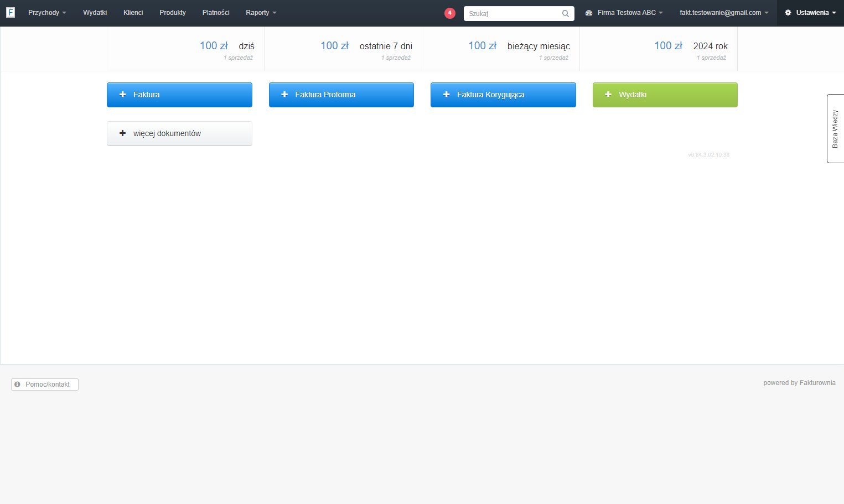Expand the Przychody dropdown menu
The width and height of the screenshot is (844, 504).
[x=47, y=13]
